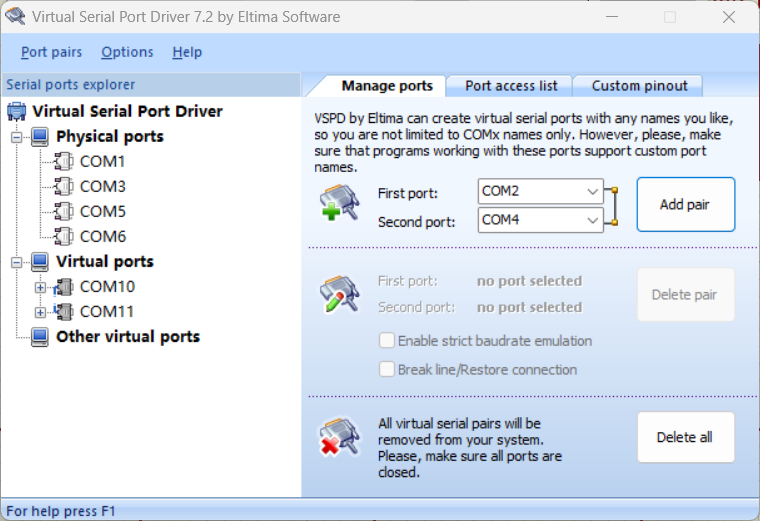Click the port pair link connector graphic
This screenshot has width=760, height=521.
click(612, 206)
